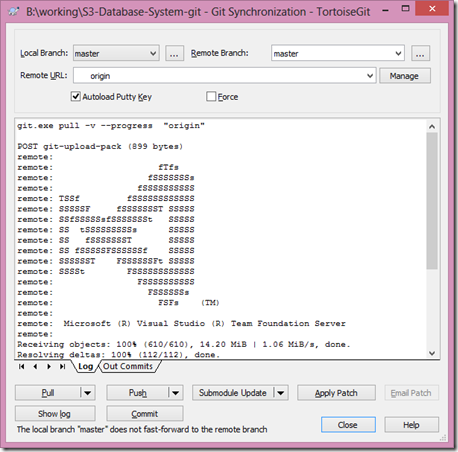Click the TortoiseGit title bar icon
Image resolution: width=458 pixels, height=452 pixels.
pyautogui.click(x=14, y=11)
